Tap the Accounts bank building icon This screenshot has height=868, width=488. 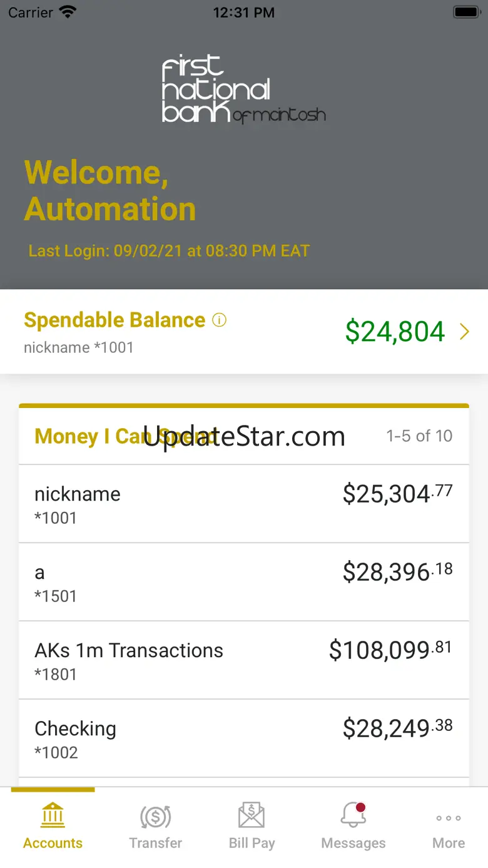pyautogui.click(x=53, y=815)
